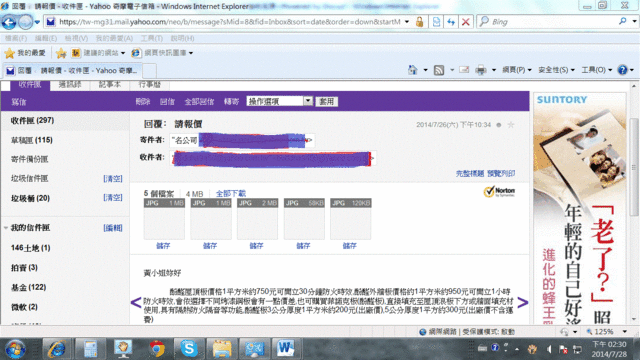Viewport: 640px width, 360px height.
Task: Click the security lock icon in address bar
Action: 419,22
